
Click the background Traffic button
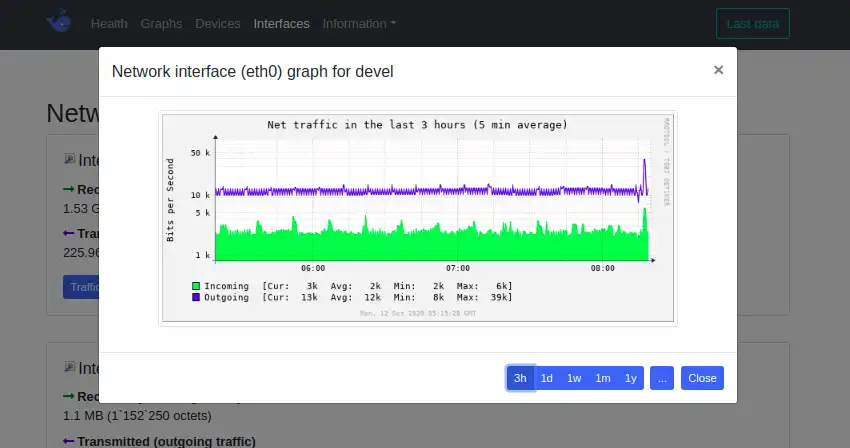pyautogui.click(x=81, y=287)
